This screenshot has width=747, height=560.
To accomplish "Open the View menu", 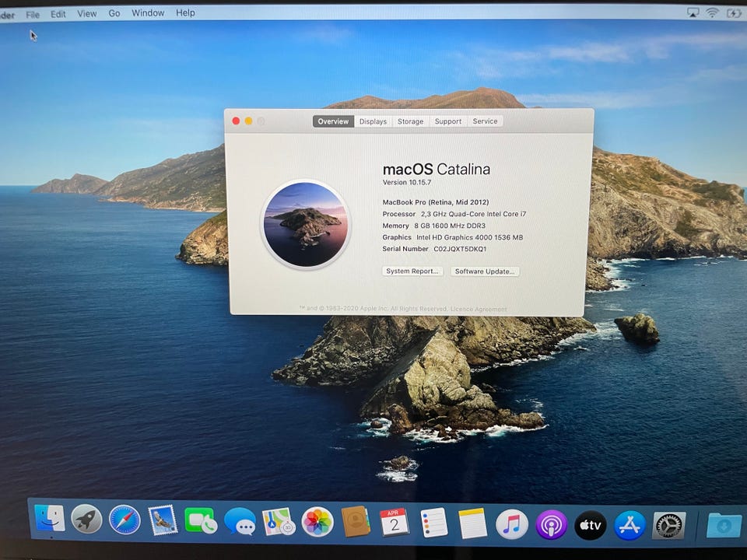I will 86,14.
